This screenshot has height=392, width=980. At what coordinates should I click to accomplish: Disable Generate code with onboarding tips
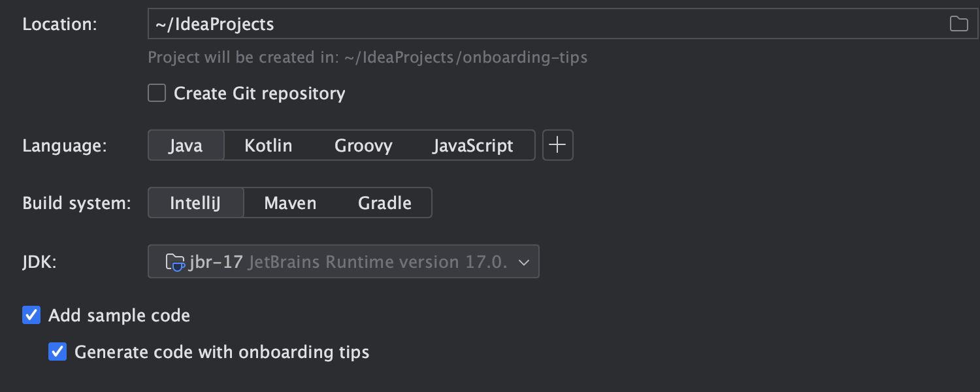click(x=57, y=352)
